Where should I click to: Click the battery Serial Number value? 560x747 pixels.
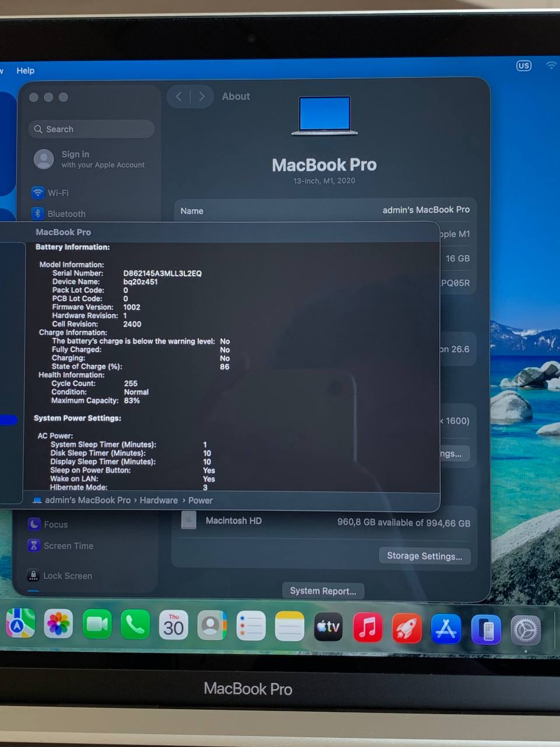click(x=162, y=273)
